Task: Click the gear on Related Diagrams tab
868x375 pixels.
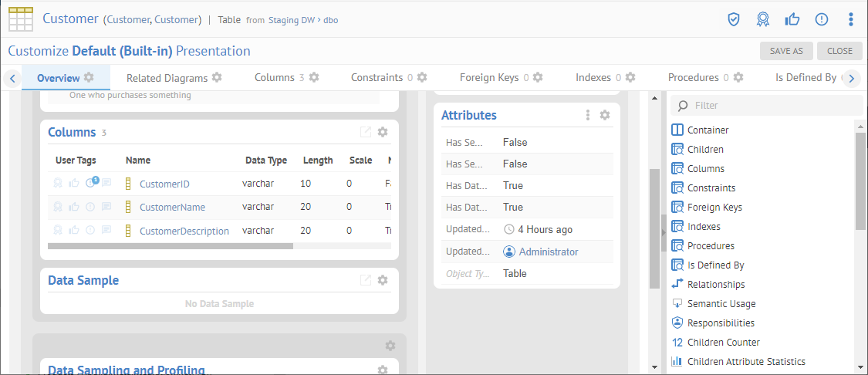Action: coord(217,78)
